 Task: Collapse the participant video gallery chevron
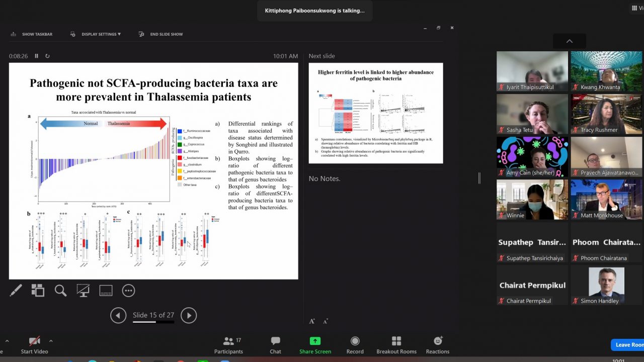click(569, 41)
